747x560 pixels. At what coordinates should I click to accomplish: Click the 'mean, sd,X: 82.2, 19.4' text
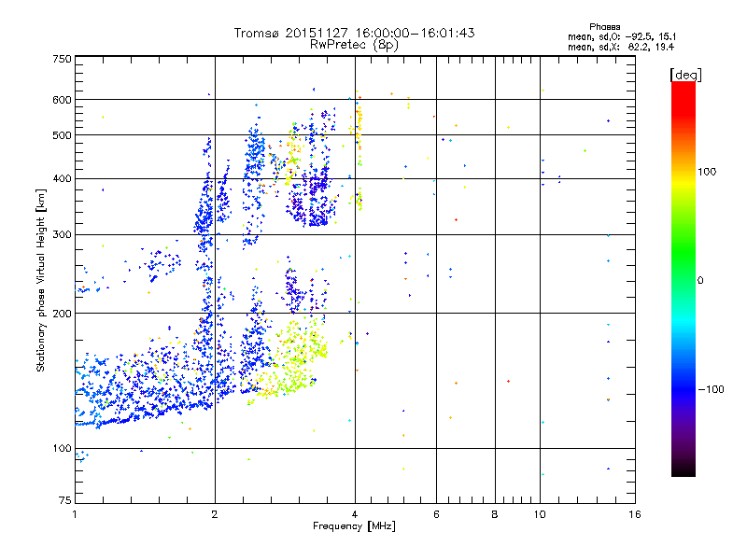pyautogui.click(x=621, y=47)
